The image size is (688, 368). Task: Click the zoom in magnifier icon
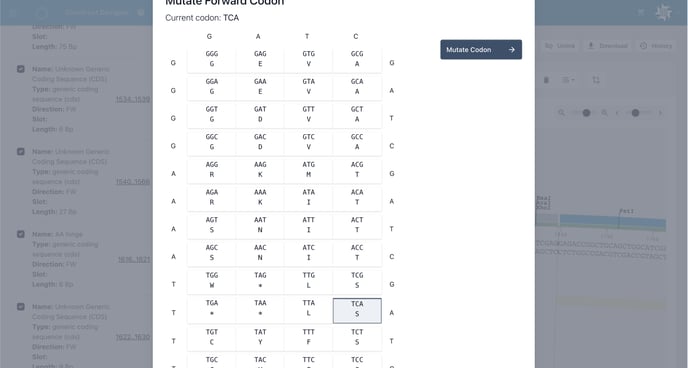604,113
